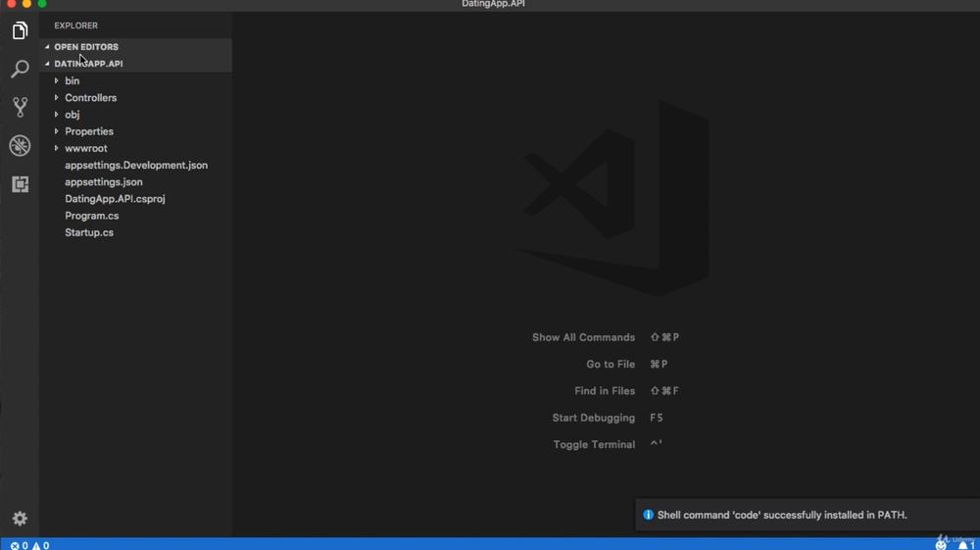Click the Toggle Terminal hint

594,445
